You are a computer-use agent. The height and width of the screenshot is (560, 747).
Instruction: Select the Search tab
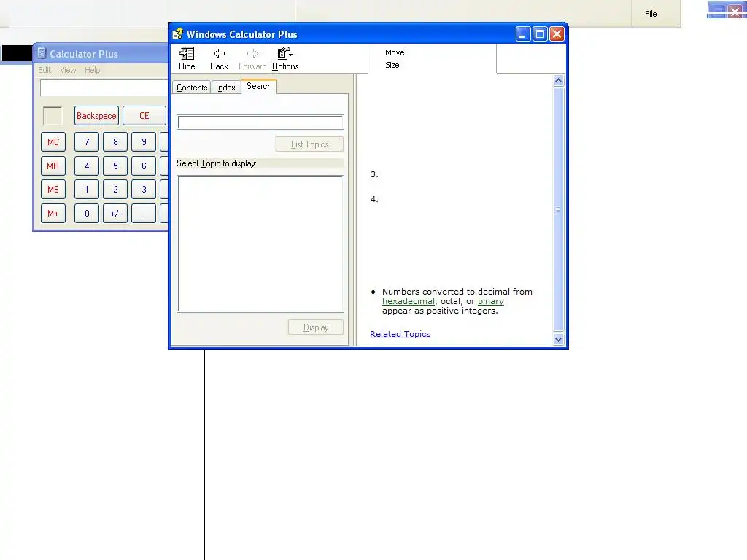tap(259, 86)
